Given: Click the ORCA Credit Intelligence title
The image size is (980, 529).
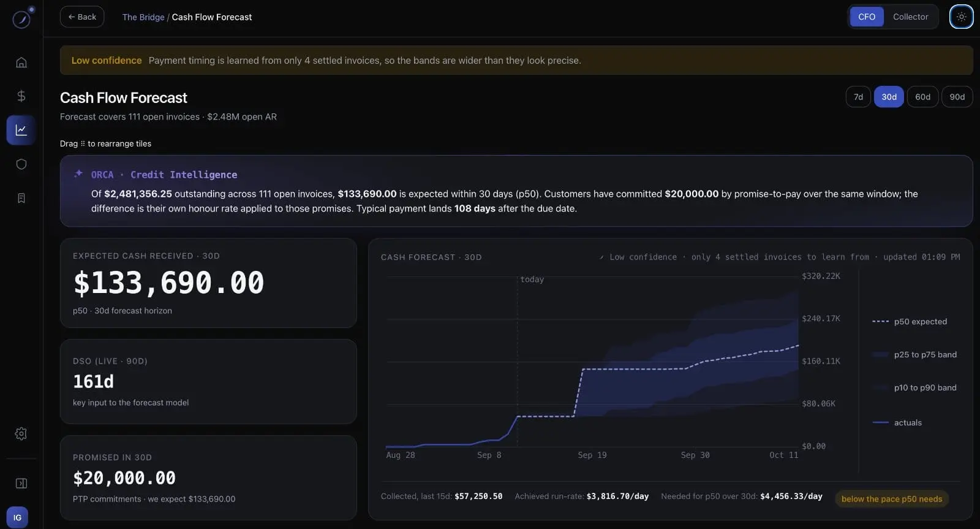Looking at the screenshot, I should tap(164, 175).
